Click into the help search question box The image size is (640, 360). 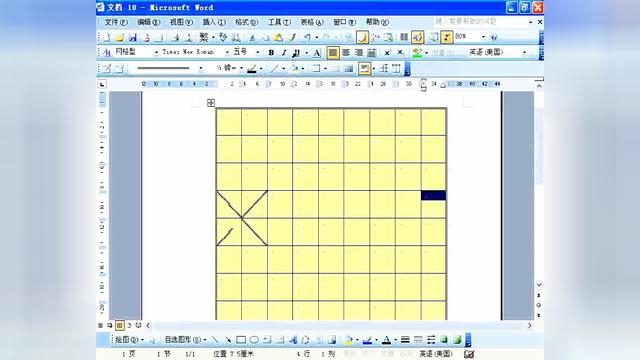pos(480,21)
